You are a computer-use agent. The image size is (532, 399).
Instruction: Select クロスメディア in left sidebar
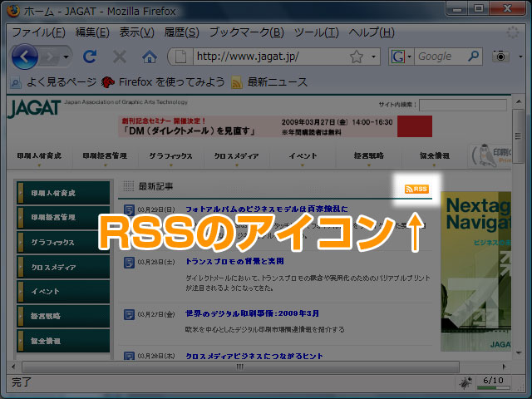coord(63,267)
